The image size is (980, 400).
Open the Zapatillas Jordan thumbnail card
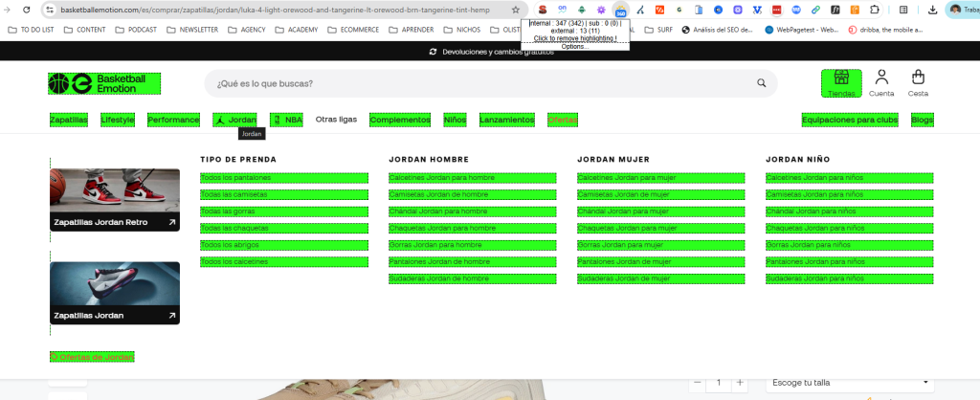click(x=114, y=293)
